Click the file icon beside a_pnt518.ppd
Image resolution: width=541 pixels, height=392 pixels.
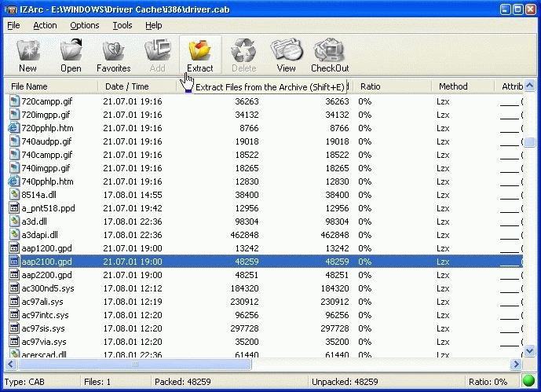coord(14,208)
